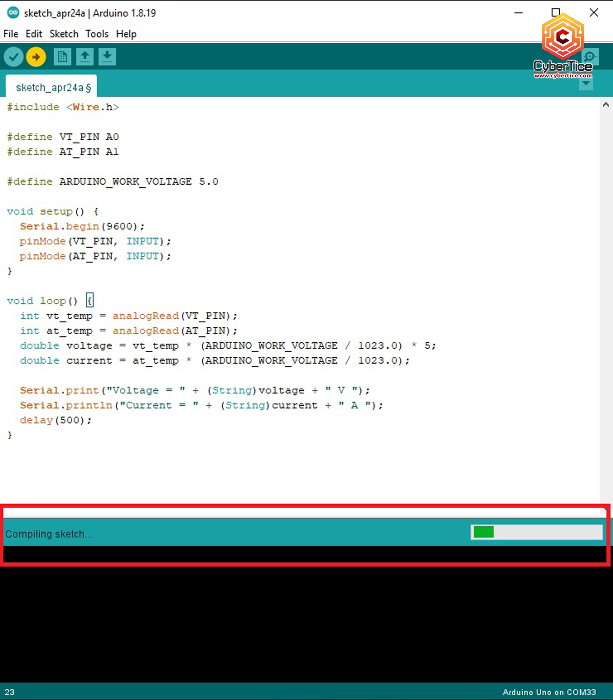Click the '#define VT_PIN A0' line
613x700 pixels.
tap(63, 137)
